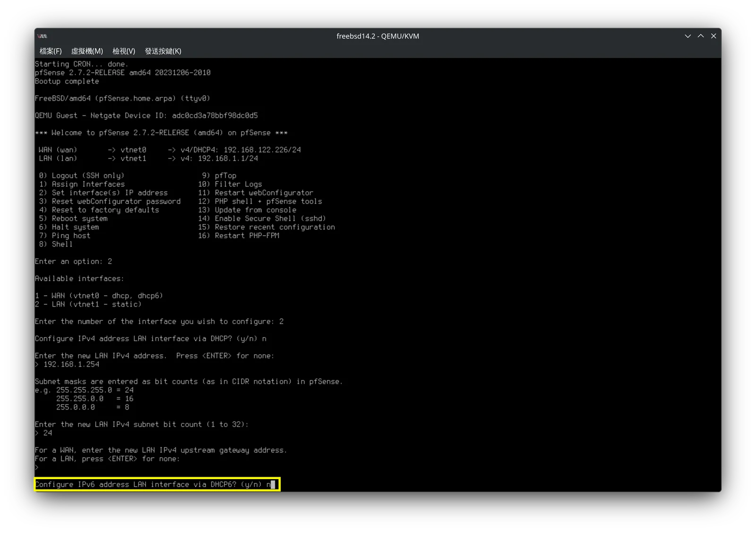Screen dimensions: 756x533
Task: Minimize the freebsd14.2 QEMU/KVM window
Action: (687, 36)
